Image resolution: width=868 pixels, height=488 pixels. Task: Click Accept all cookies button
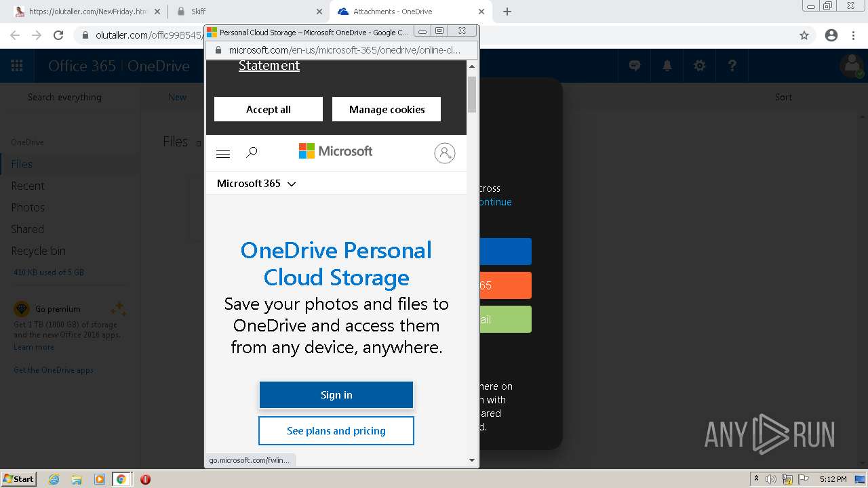click(269, 109)
